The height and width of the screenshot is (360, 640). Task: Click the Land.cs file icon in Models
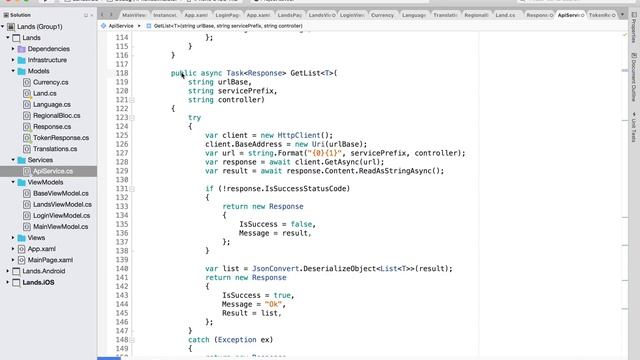point(27,93)
